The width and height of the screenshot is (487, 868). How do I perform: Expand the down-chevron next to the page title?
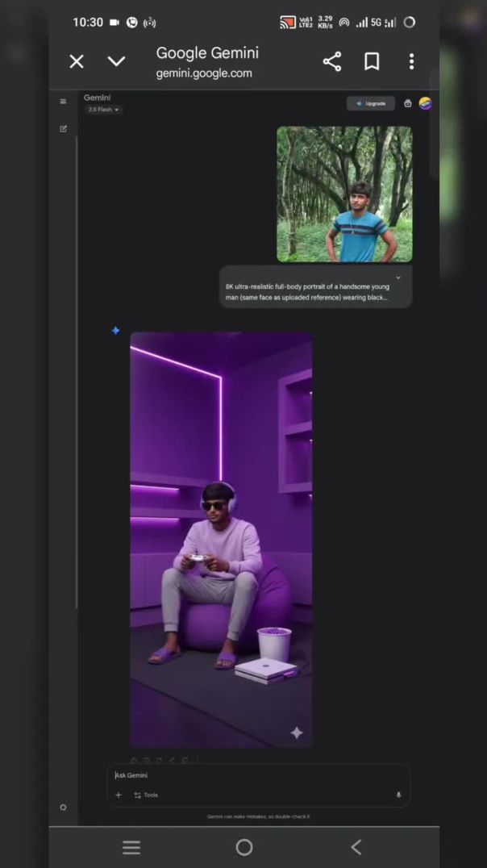click(116, 61)
